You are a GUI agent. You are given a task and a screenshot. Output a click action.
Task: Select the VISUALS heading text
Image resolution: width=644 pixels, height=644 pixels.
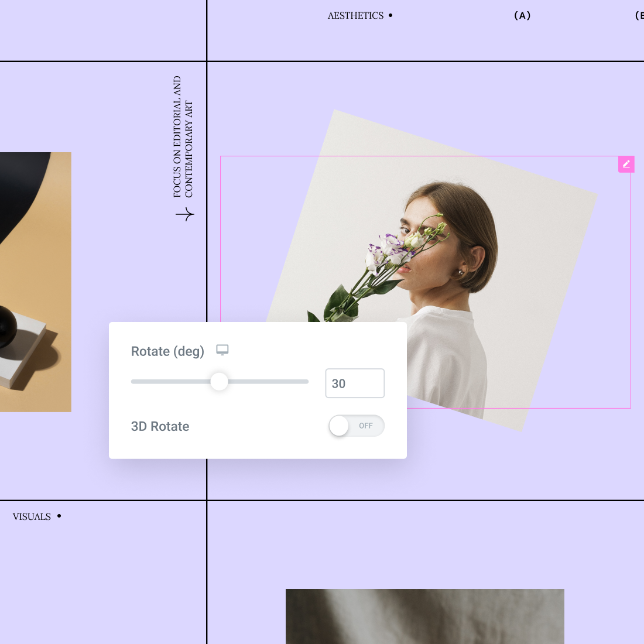pyautogui.click(x=32, y=516)
